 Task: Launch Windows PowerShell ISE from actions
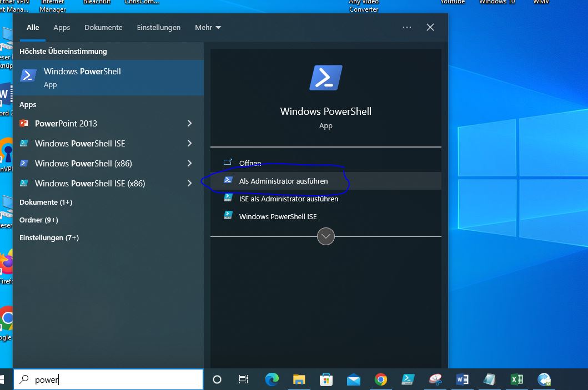[x=326, y=216]
